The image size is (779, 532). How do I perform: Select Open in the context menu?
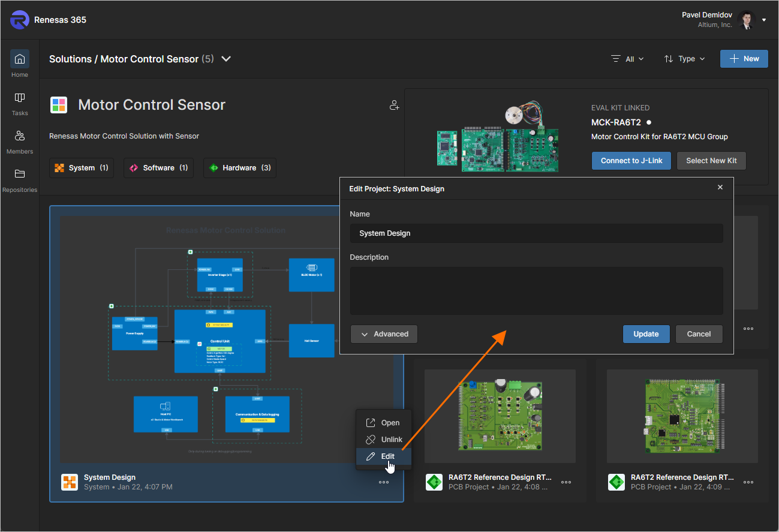coord(384,423)
